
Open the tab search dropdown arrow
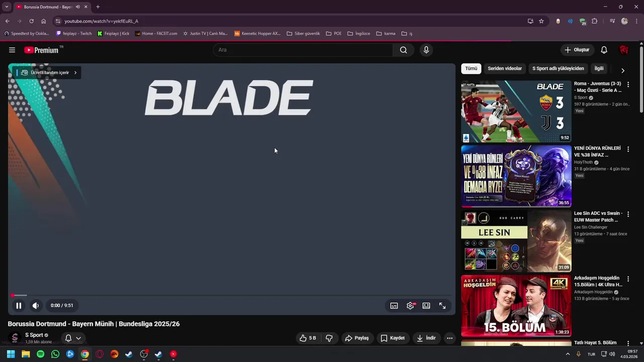coord(7,7)
